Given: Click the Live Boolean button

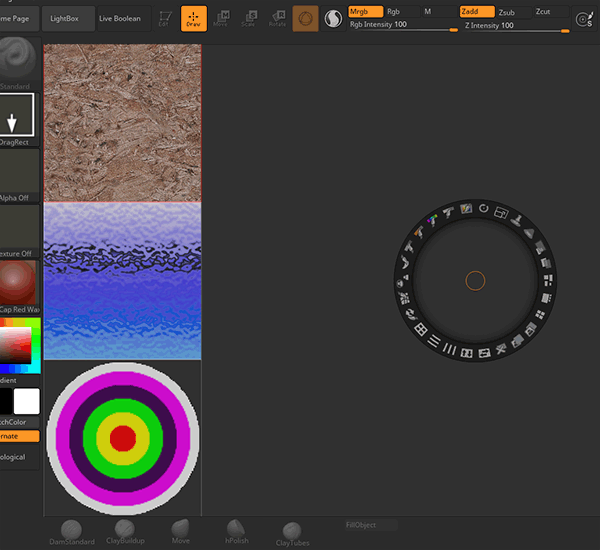Looking at the screenshot, I should 119,18.
